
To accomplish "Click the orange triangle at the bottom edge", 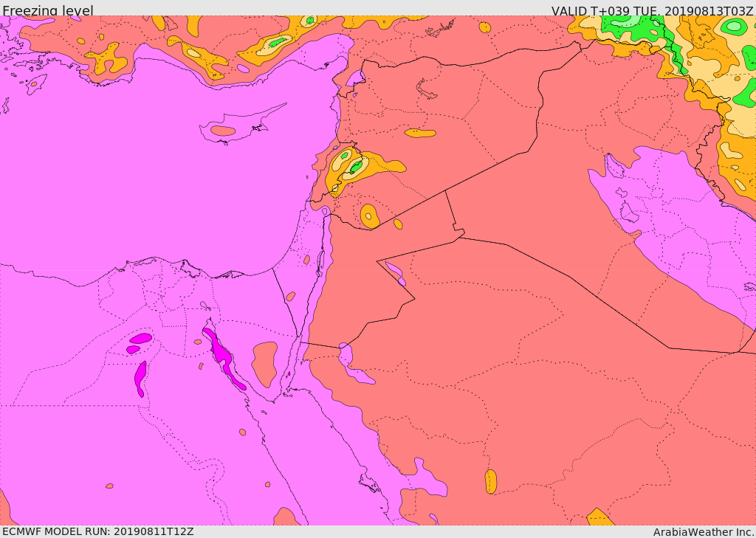I will (599, 517).
